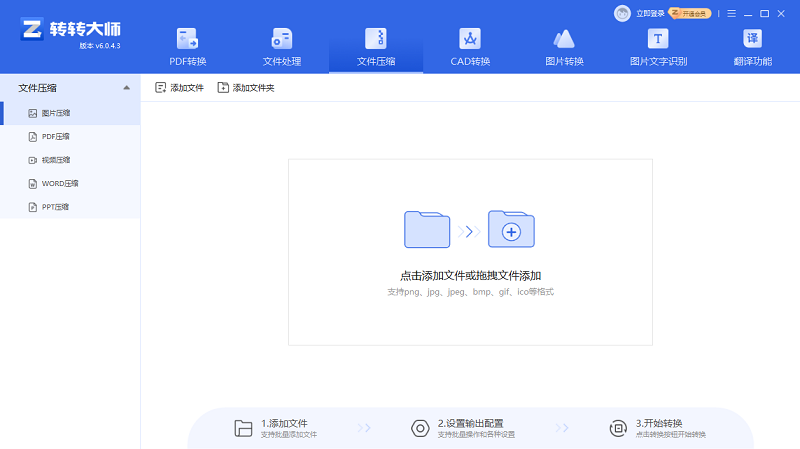Choose PDF压缩 in the sidebar
The height and width of the screenshot is (449, 800).
pos(55,136)
